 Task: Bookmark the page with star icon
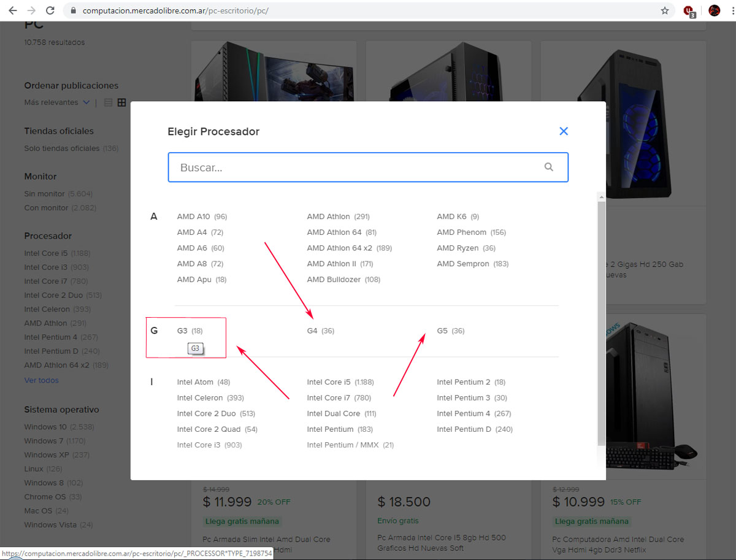coord(665,10)
